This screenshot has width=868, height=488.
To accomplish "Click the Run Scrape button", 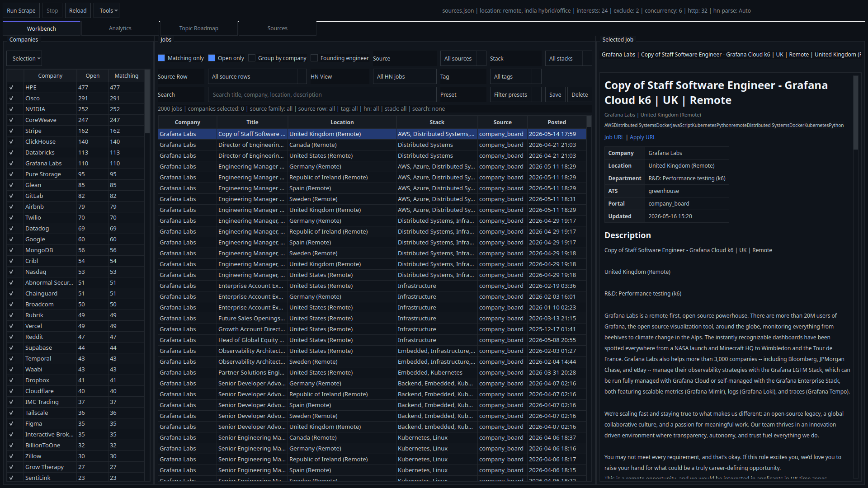I will [21, 10].
